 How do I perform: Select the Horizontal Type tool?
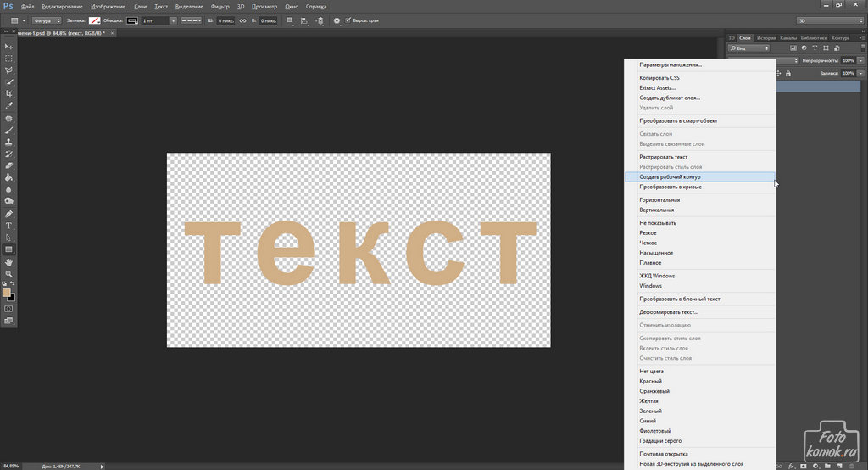[8, 226]
